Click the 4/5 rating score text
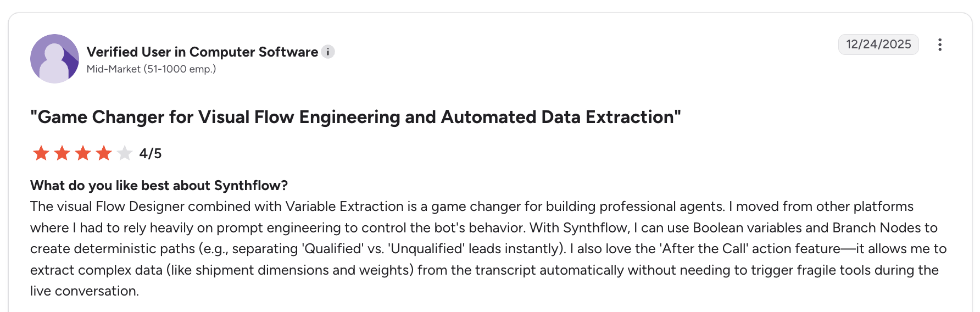 [150, 154]
